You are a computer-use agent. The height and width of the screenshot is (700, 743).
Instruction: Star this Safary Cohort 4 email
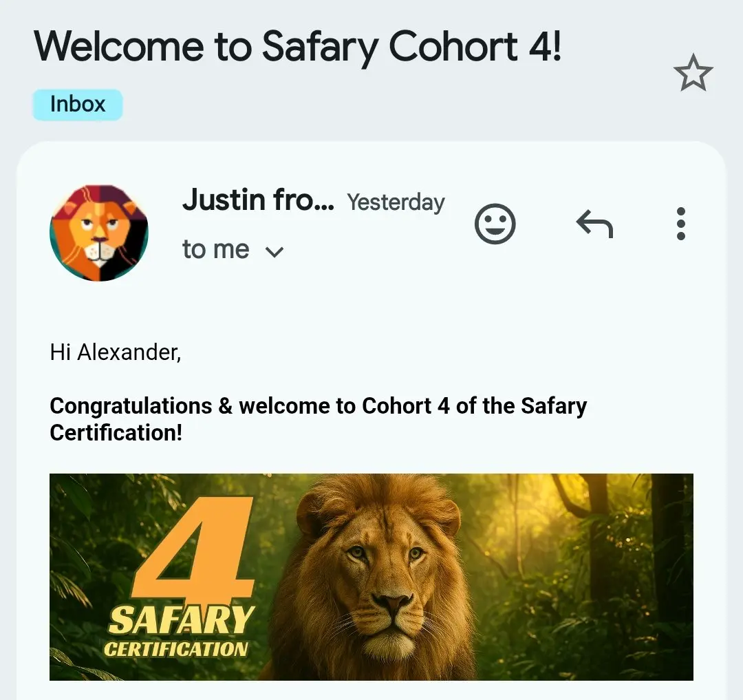click(693, 72)
